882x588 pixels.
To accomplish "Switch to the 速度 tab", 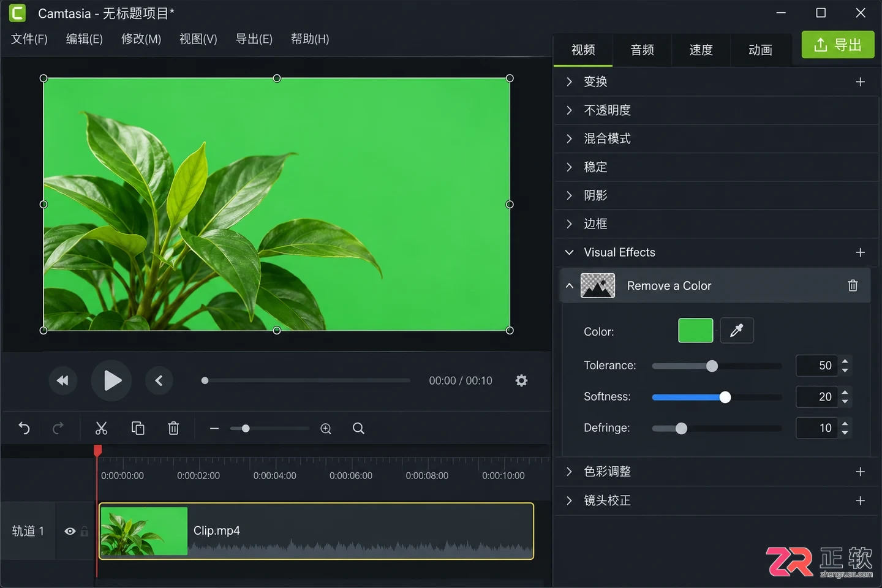I will click(x=701, y=50).
